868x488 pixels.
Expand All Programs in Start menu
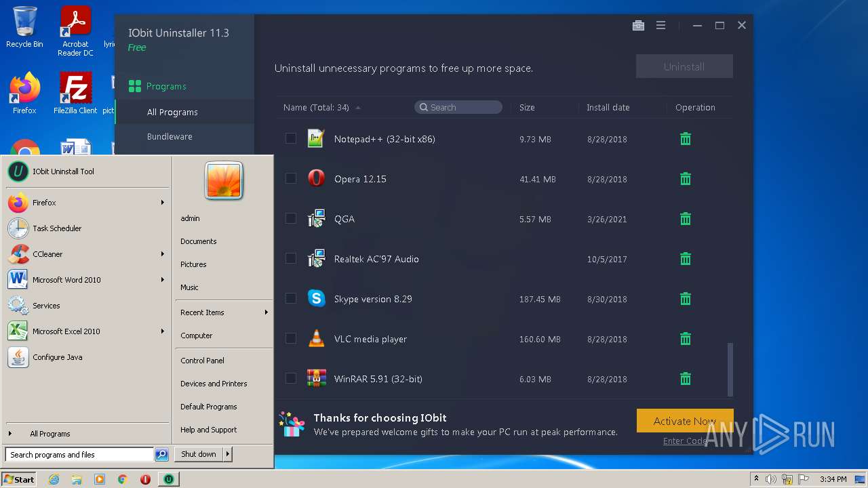pos(50,434)
